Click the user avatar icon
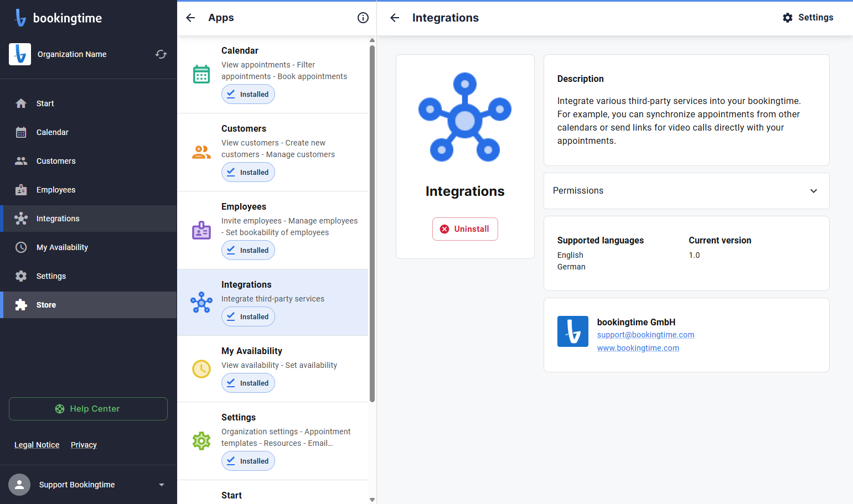853x504 pixels. [19, 485]
